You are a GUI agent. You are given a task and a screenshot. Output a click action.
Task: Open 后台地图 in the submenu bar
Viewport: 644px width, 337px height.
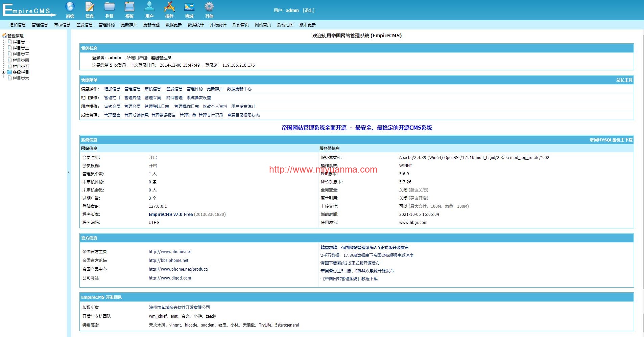(x=285, y=25)
